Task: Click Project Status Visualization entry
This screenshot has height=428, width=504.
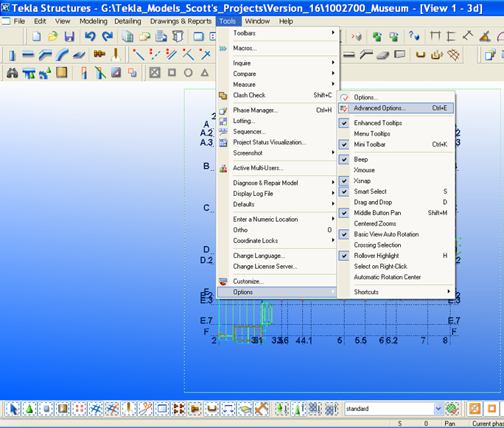Action: click(277, 142)
